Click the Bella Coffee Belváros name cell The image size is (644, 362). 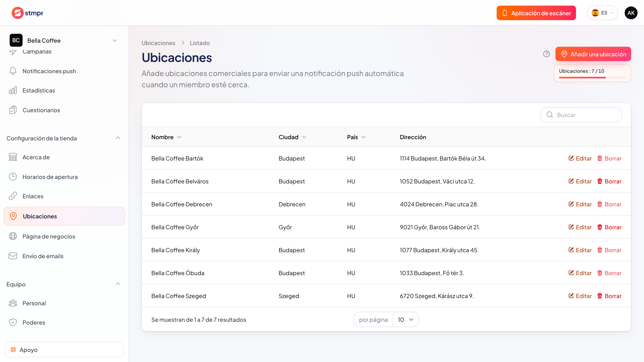point(180,181)
